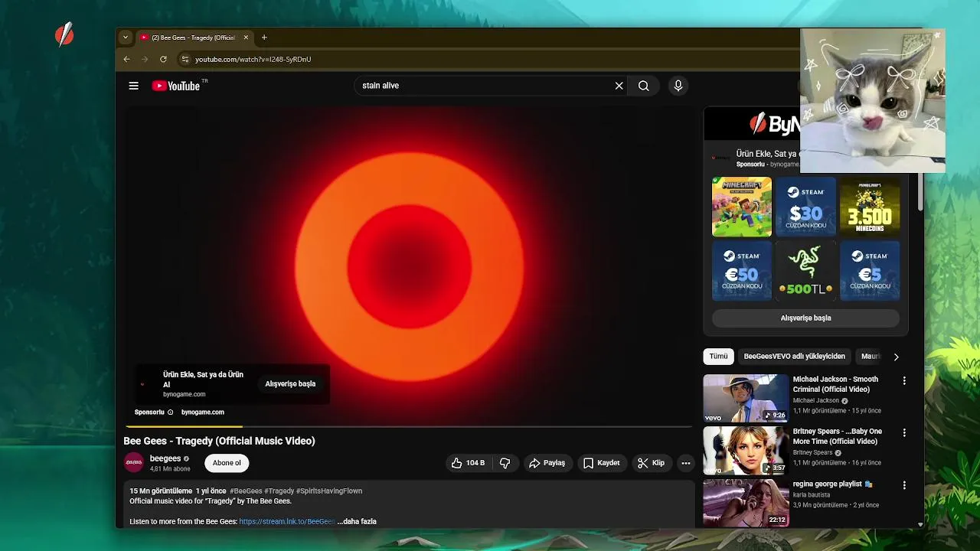Image resolution: width=980 pixels, height=551 pixels.
Task: Click the browser address bar URL
Action: pos(253,59)
